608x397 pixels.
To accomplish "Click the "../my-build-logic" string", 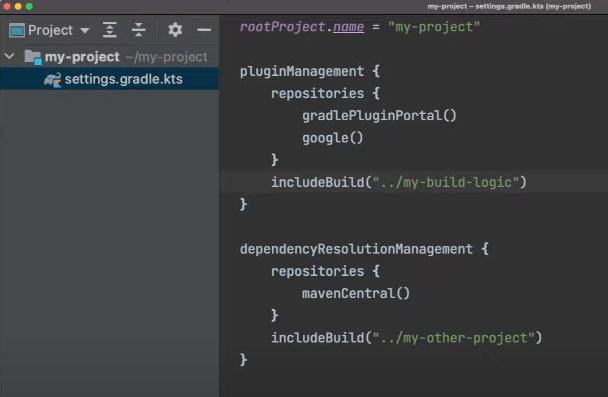I will pos(446,182).
